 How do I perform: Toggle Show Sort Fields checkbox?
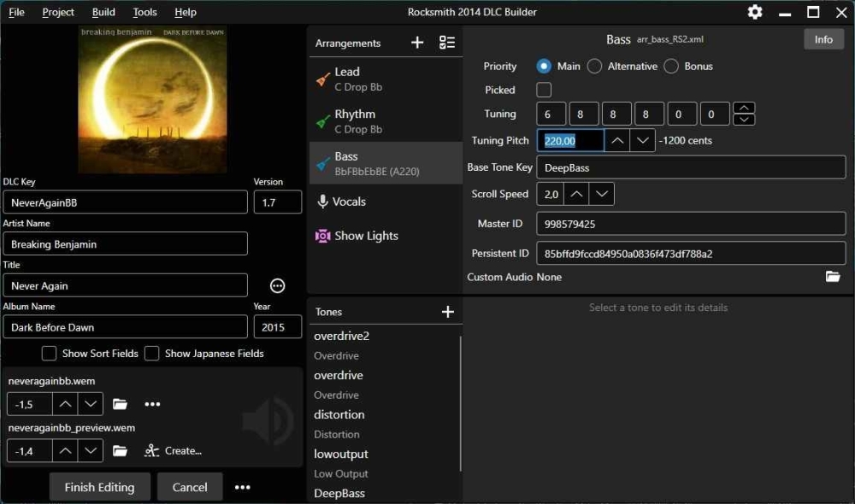pos(50,354)
